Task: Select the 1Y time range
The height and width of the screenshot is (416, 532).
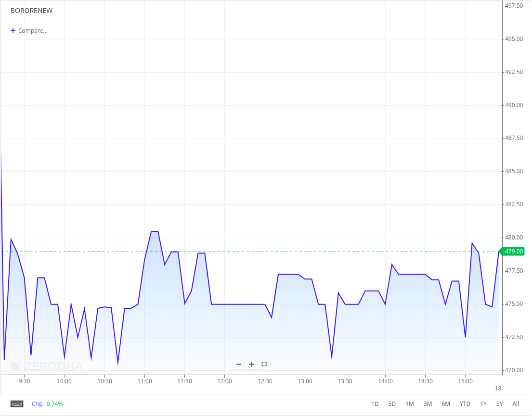Action: point(483,404)
